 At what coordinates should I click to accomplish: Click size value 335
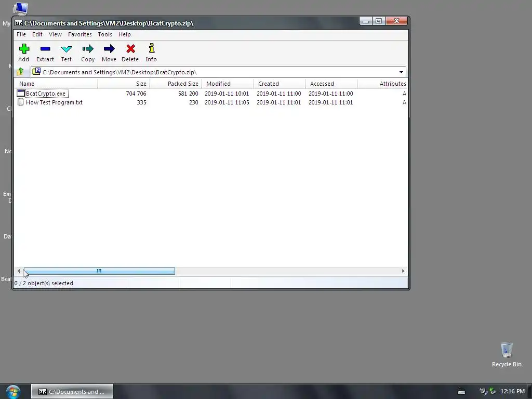[x=141, y=102]
